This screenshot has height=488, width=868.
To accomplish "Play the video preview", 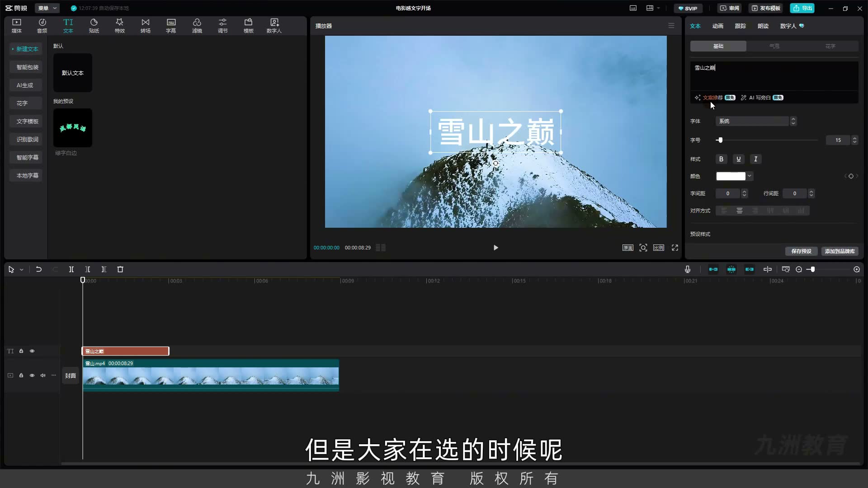I will (x=496, y=248).
